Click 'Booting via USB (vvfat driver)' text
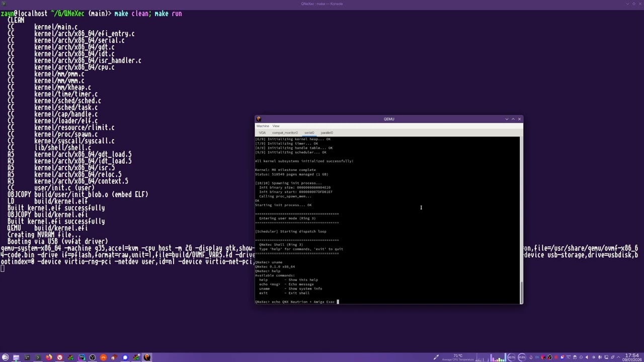 pyautogui.click(x=58, y=241)
